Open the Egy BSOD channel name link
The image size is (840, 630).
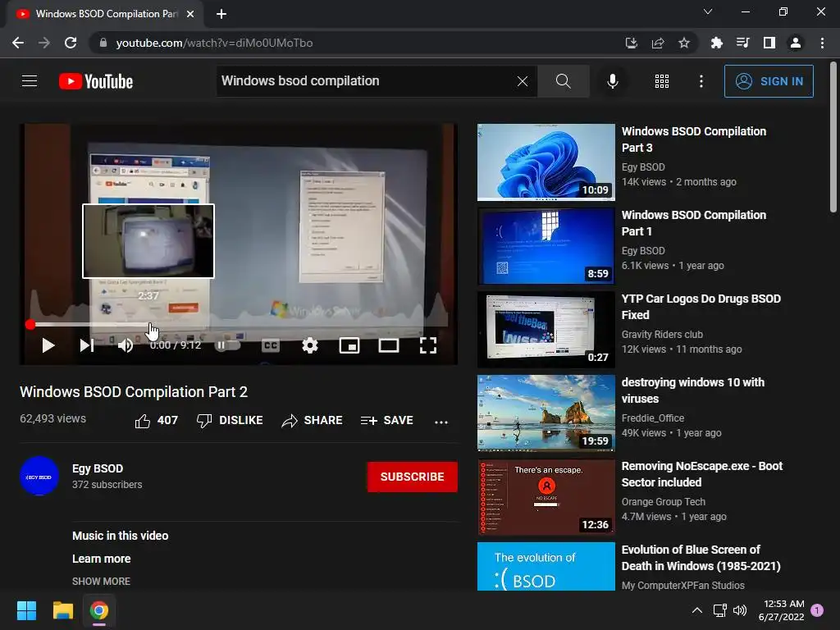pos(98,468)
